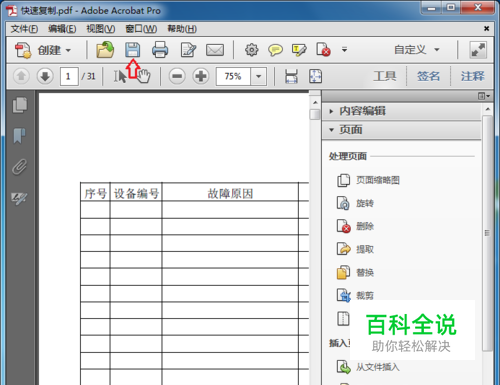Click 页面缩略图 in the pages panel
The width and height of the screenshot is (500, 385).
[x=368, y=180]
